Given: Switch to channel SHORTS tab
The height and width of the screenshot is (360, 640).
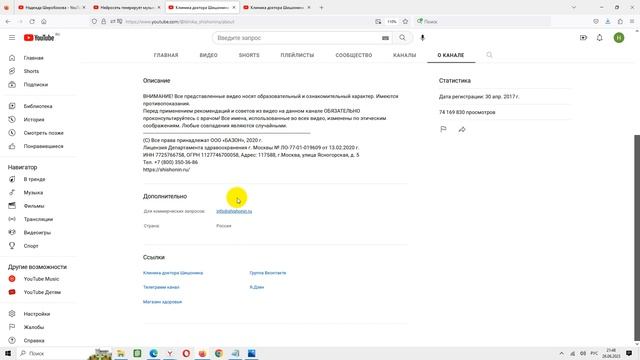Looking at the screenshot, I should 249,55.
